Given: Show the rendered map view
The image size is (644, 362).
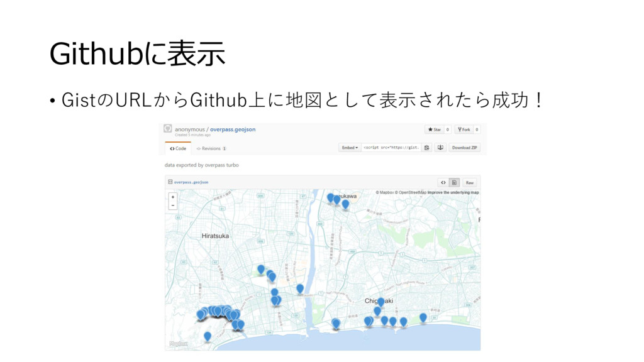Looking at the screenshot, I should [x=454, y=183].
